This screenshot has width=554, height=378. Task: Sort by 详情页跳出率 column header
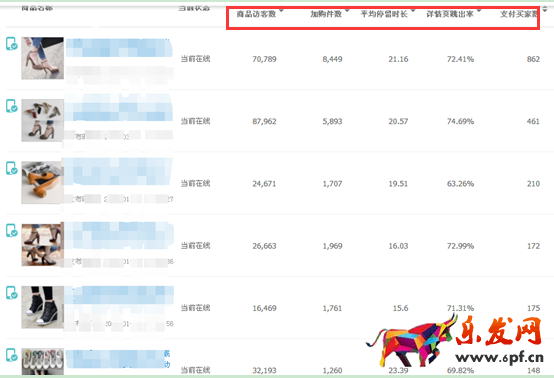click(x=450, y=14)
